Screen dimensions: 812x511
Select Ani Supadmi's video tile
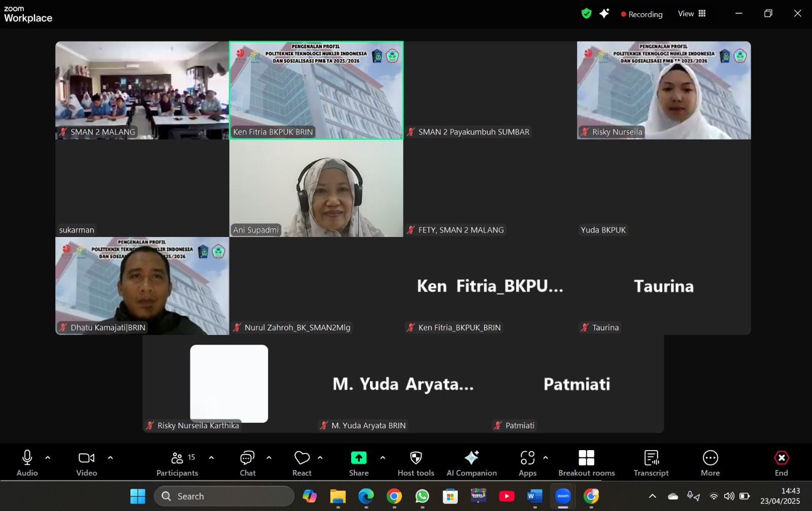(x=316, y=188)
